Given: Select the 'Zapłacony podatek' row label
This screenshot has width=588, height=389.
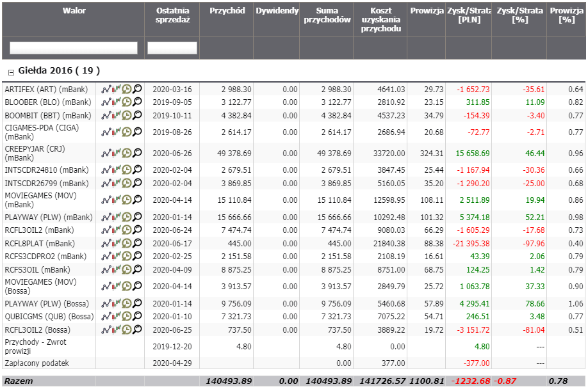Looking at the screenshot, I should point(37,363).
